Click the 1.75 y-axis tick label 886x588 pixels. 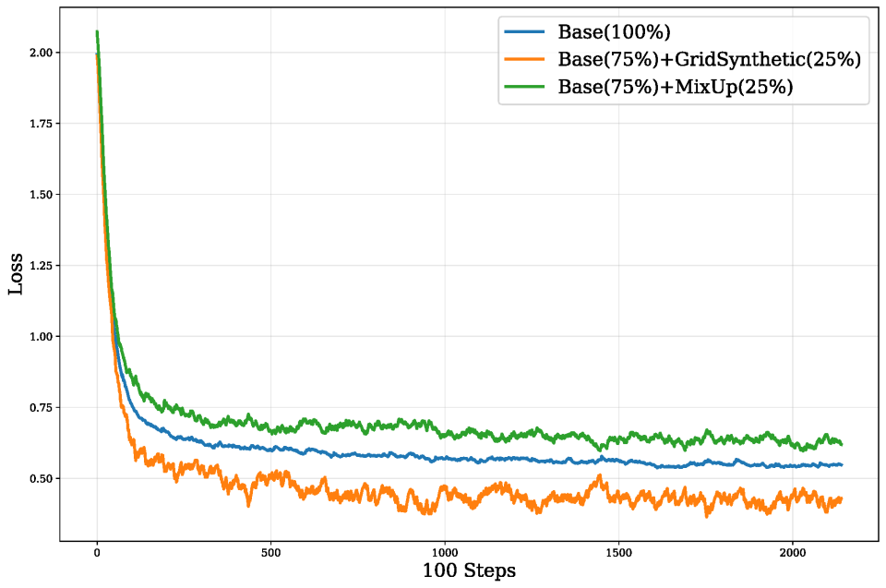(x=41, y=124)
